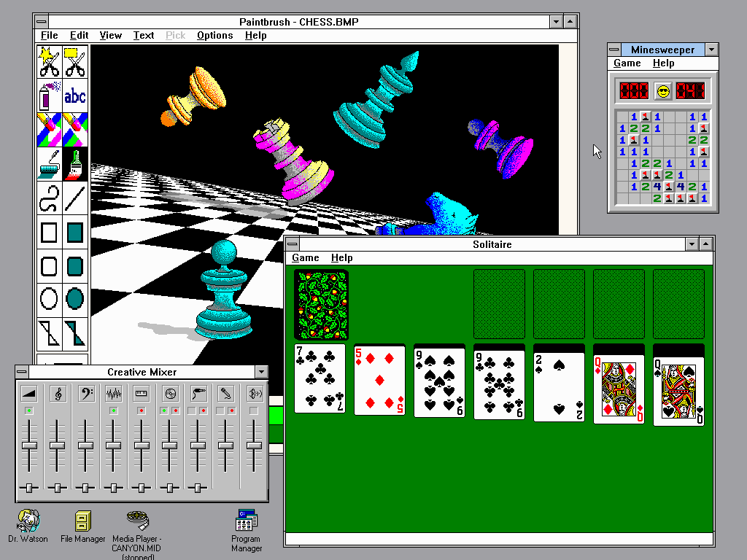Choose the Curve drawing tool
The image size is (747, 560).
pyautogui.click(x=50, y=198)
